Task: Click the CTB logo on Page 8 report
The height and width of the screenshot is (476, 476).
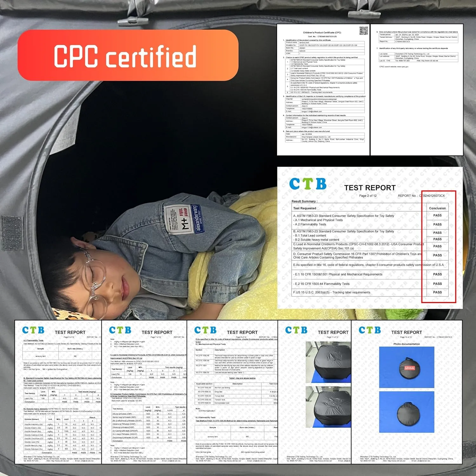Action: pyautogui.click(x=205, y=330)
